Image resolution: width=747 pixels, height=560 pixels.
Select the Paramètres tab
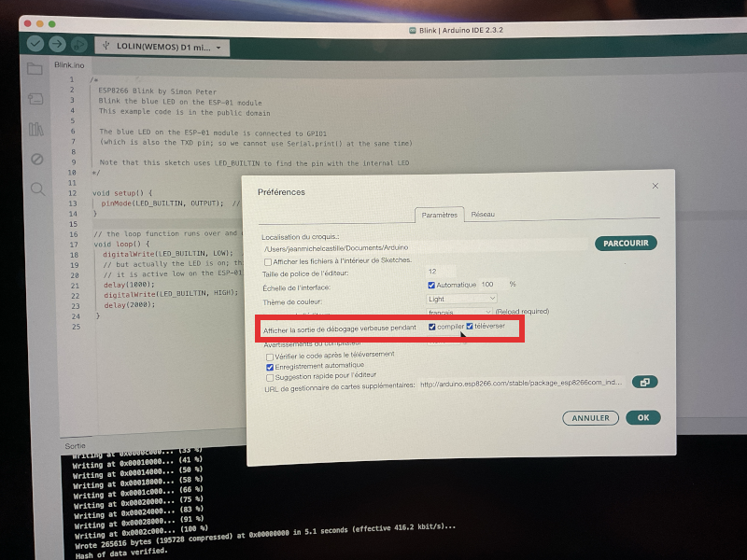coord(439,215)
